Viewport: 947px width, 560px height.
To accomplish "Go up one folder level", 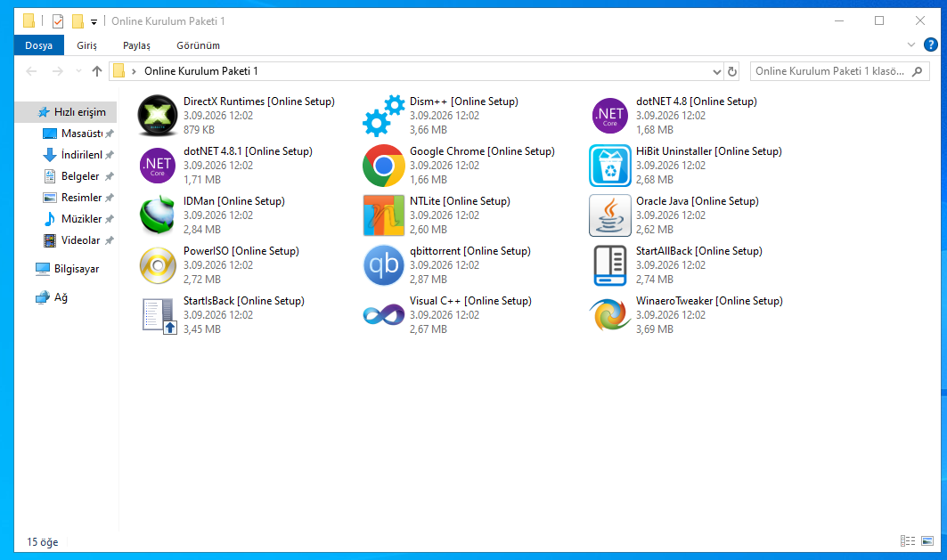I will tap(96, 71).
